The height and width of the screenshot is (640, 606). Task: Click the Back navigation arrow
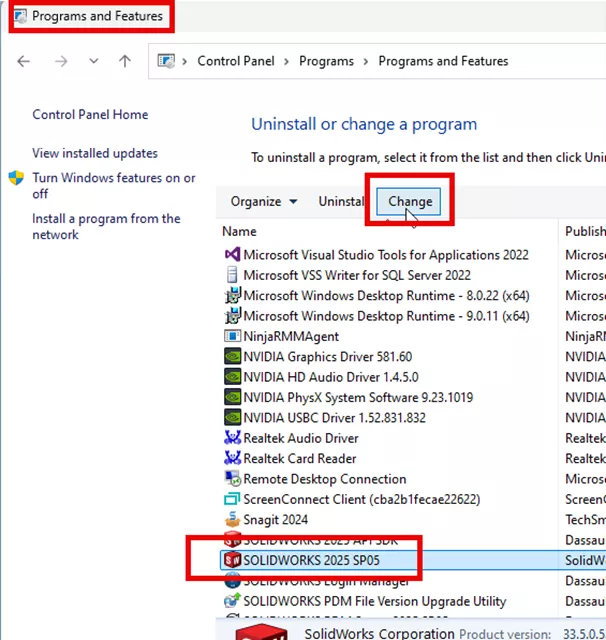click(24, 61)
